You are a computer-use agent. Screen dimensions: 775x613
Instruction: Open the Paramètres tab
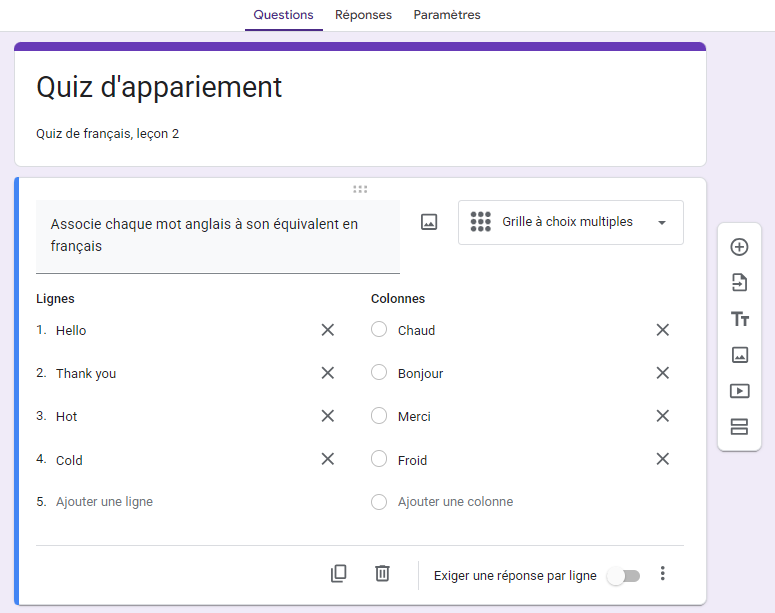tap(446, 15)
